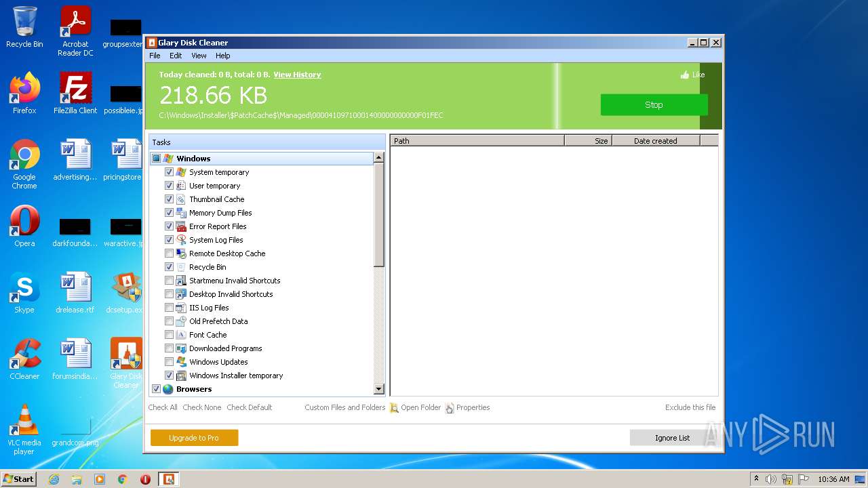Open the File menu
This screenshot has width=868, height=488.
[x=155, y=56]
